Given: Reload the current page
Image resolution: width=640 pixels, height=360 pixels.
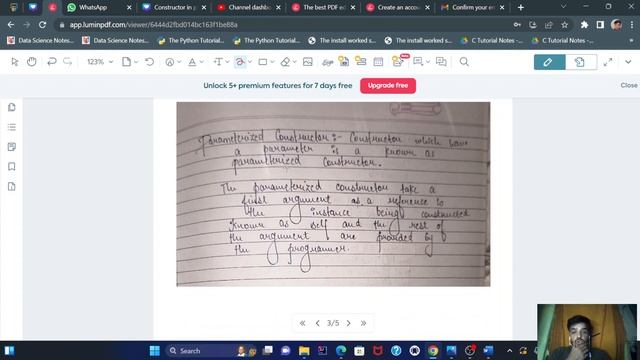Looking at the screenshot, I should pos(42,25).
